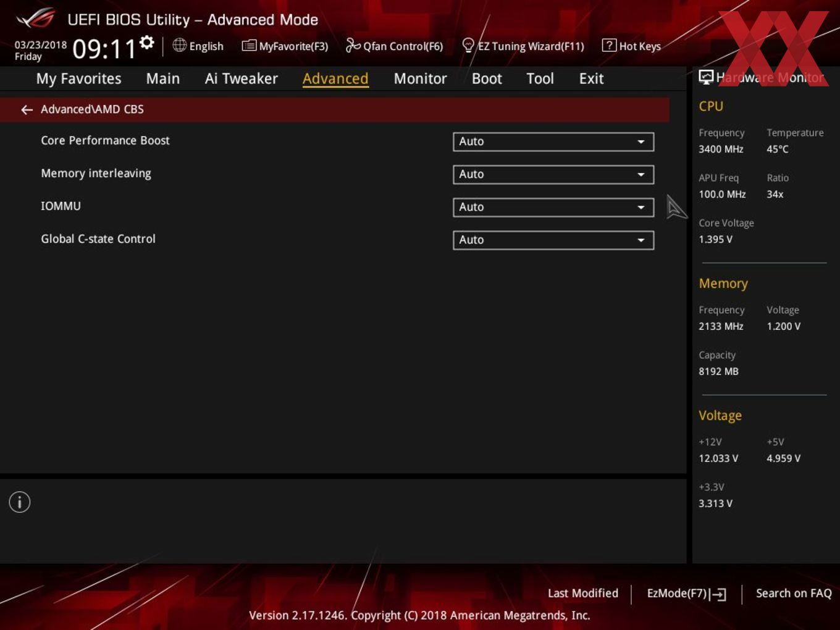This screenshot has width=840, height=630.
Task: Click the EzMode exit arrow icon
Action: pos(718,594)
